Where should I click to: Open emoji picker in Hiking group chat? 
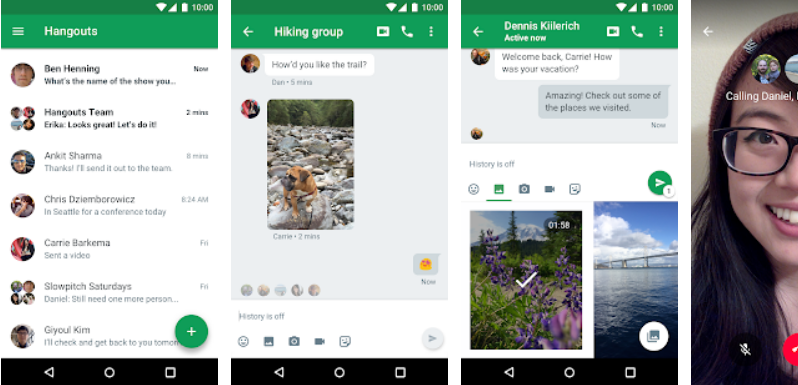[243, 341]
